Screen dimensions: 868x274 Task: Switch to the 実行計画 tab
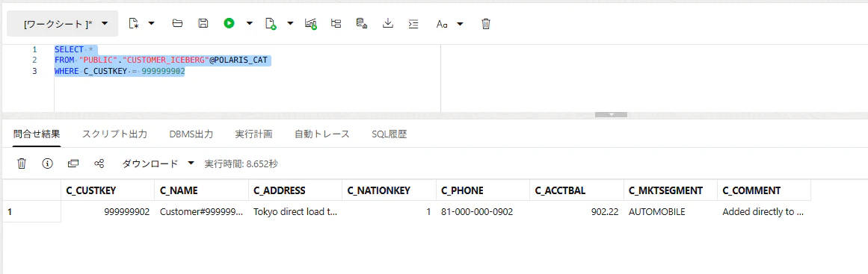point(253,134)
